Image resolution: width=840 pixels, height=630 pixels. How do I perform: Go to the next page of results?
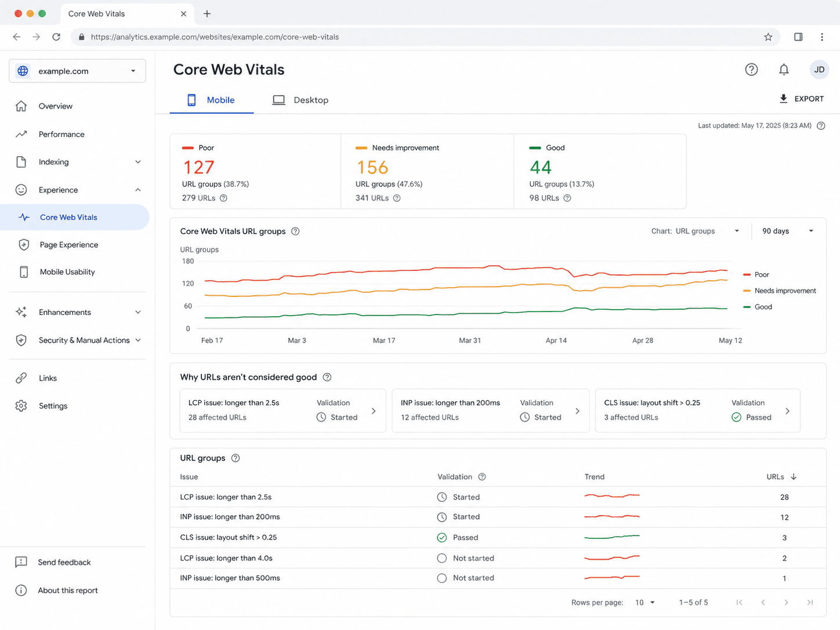pyautogui.click(x=786, y=603)
